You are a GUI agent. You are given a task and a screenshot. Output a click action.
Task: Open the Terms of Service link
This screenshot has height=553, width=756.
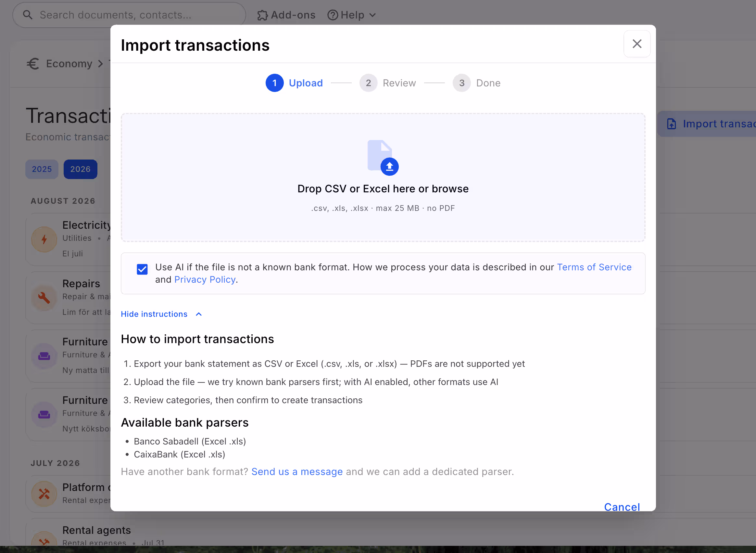594,267
